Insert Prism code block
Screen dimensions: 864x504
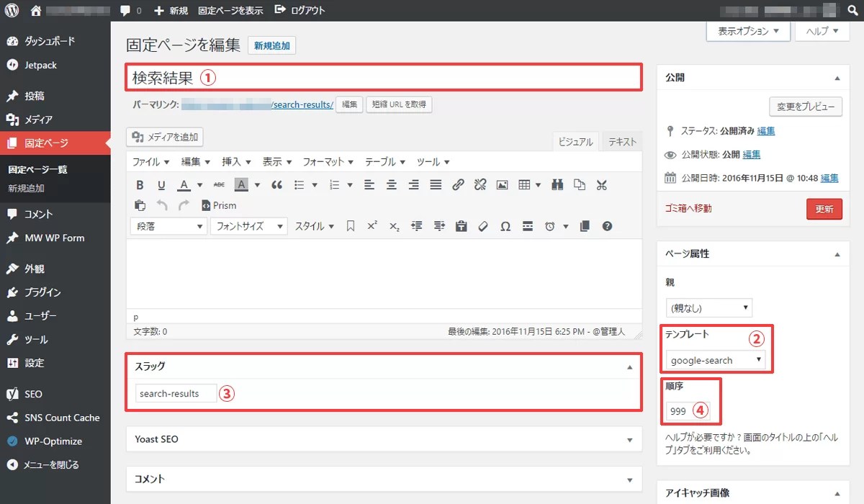tap(219, 205)
